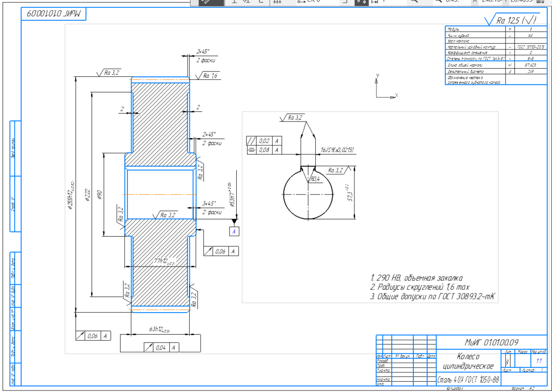Click the 'Модуль' row in parameter table
Image resolution: width=552 pixels, height=392 pixels.
coord(496,29)
